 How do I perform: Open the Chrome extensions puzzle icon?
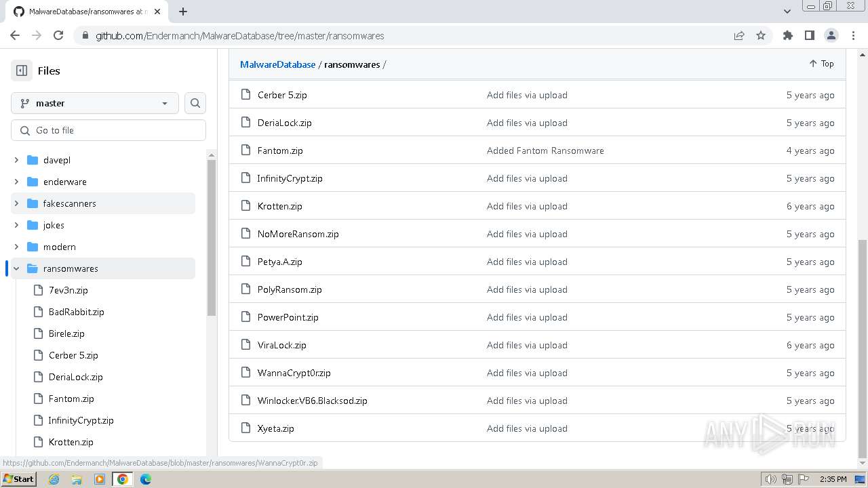(x=787, y=35)
